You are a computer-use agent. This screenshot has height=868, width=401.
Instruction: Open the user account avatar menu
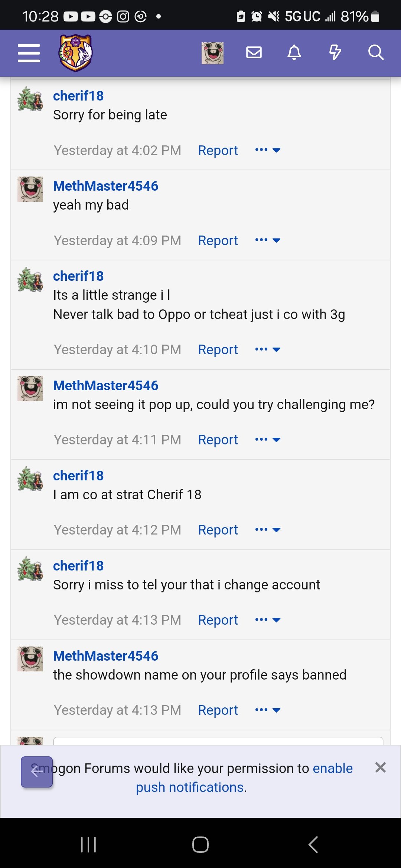pyautogui.click(x=212, y=53)
